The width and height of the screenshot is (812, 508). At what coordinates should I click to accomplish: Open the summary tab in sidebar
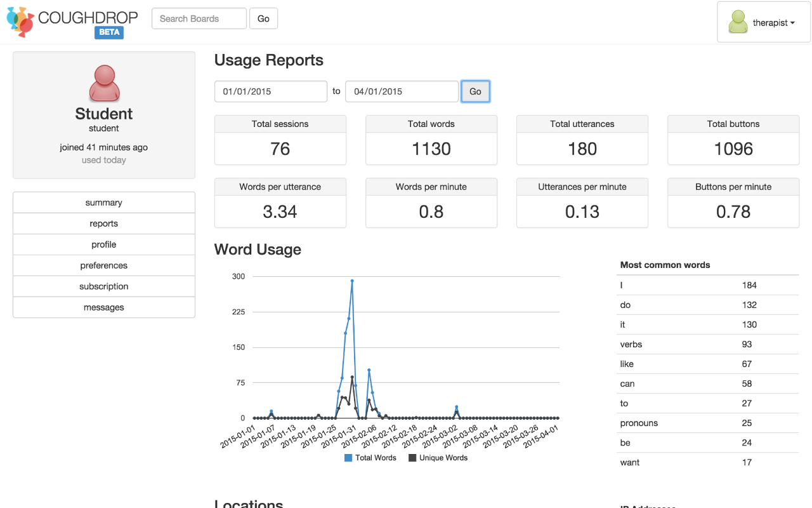[x=104, y=203]
